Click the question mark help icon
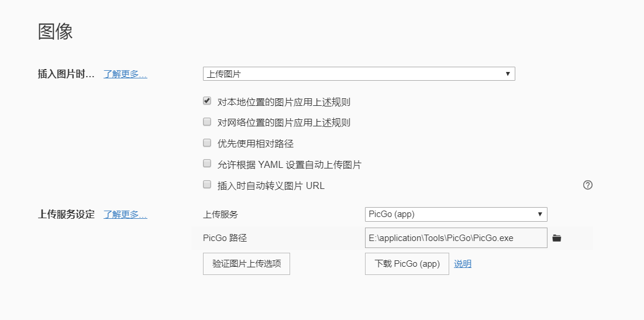Image resolution: width=644 pixels, height=320 pixels. coord(588,185)
